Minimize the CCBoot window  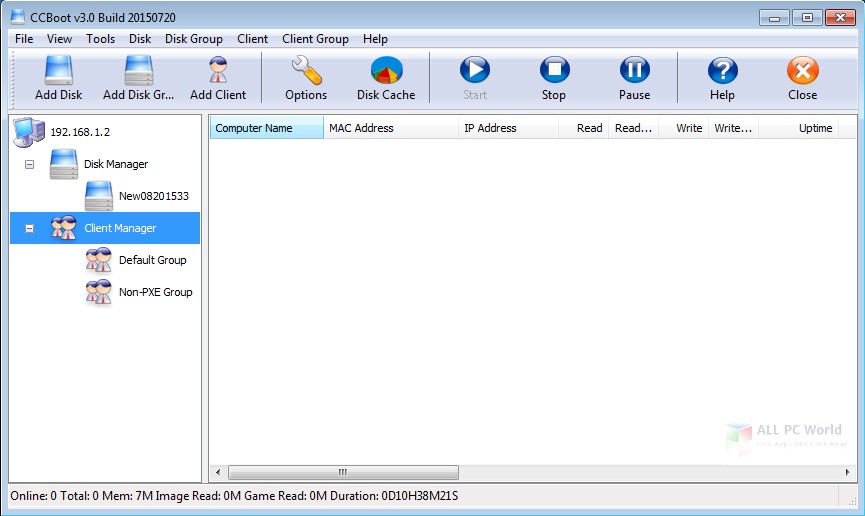tap(774, 18)
